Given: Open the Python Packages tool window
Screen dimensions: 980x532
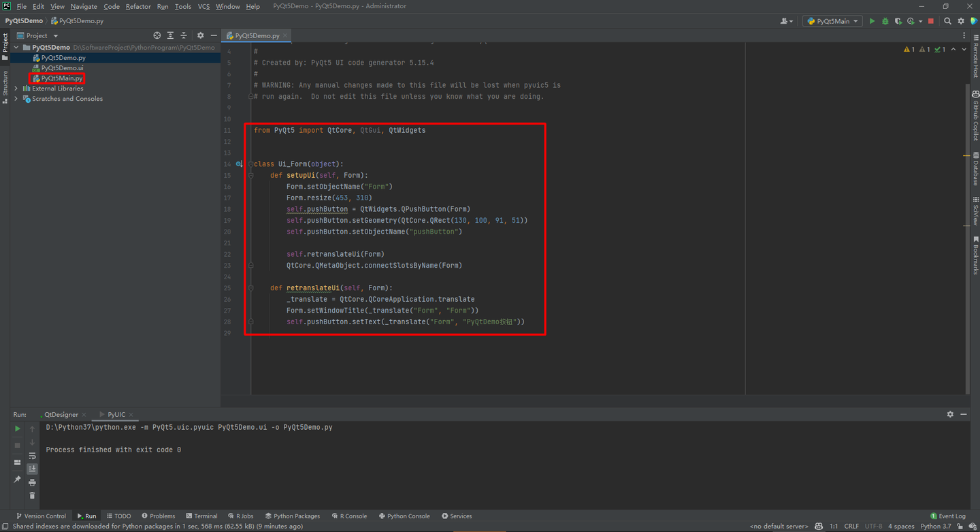Looking at the screenshot, I should tap(292, 516).
